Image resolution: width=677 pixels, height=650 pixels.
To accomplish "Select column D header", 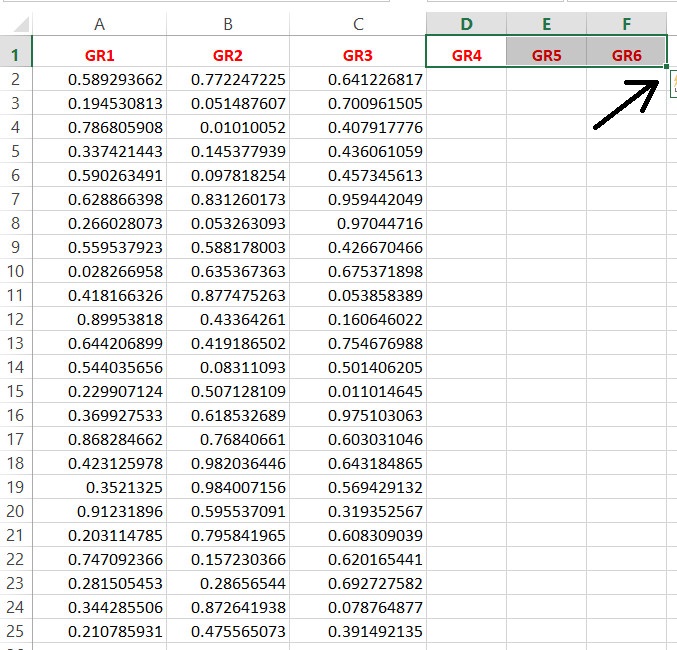I will pos(466,24).
